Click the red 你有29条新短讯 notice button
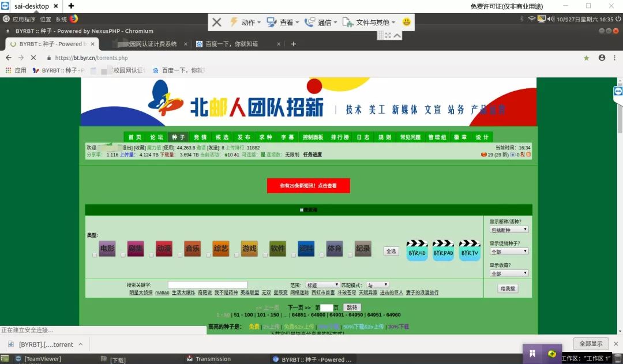 pos(308,186)
